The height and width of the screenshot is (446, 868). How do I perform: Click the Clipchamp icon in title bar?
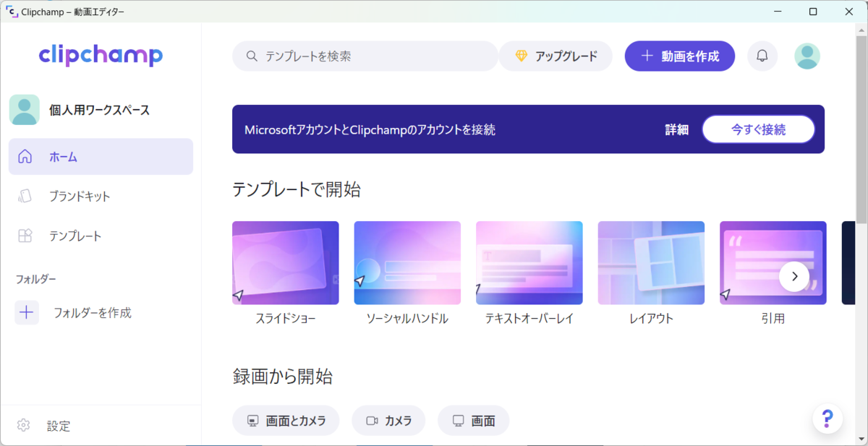point(11,11)
